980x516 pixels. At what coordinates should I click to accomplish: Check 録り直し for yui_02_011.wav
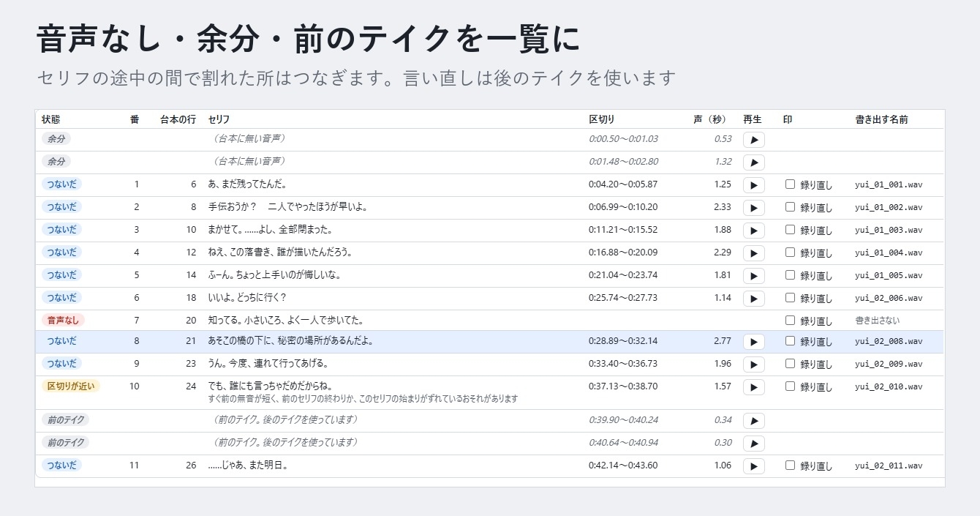(x=790, y=465)
